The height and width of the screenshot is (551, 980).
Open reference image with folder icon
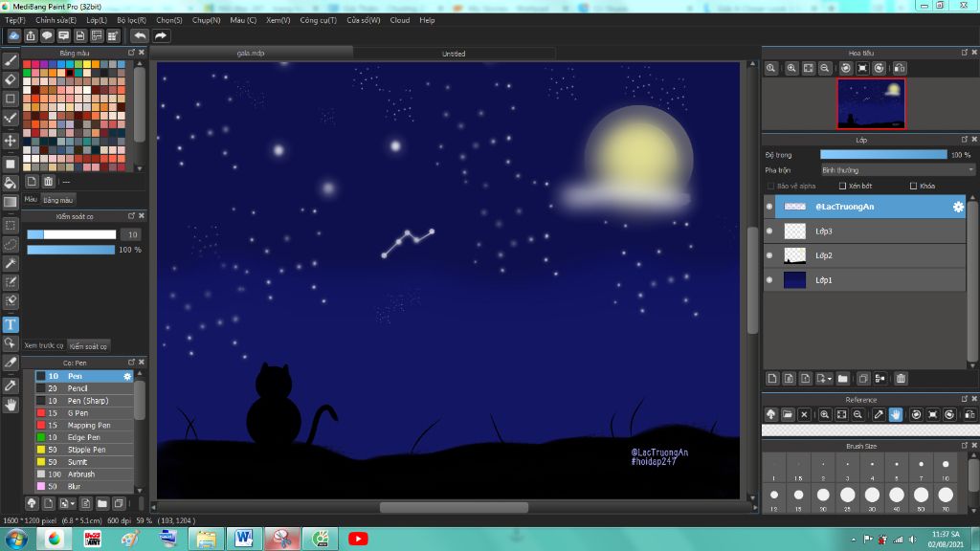(788, 414)
